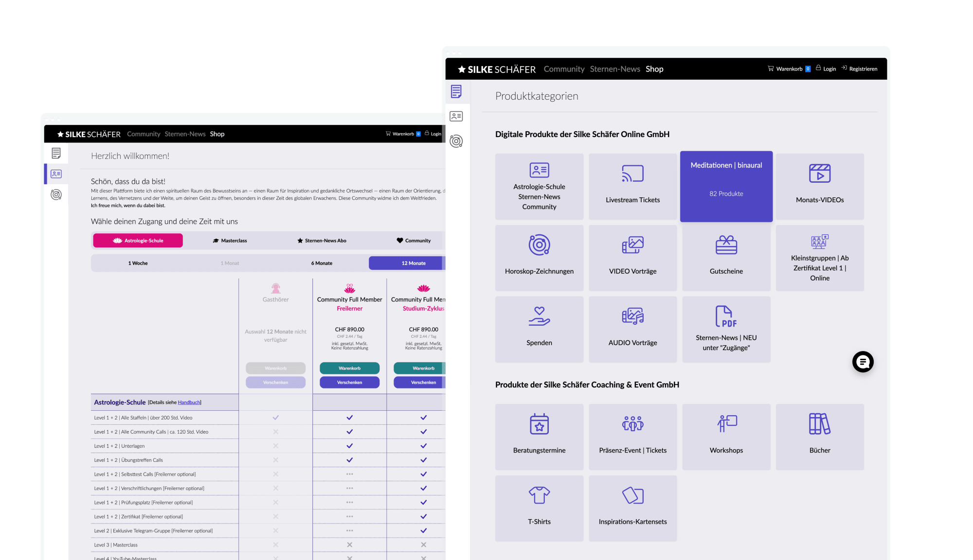Open the document list icon in left window sidebar

click(56, 153)
